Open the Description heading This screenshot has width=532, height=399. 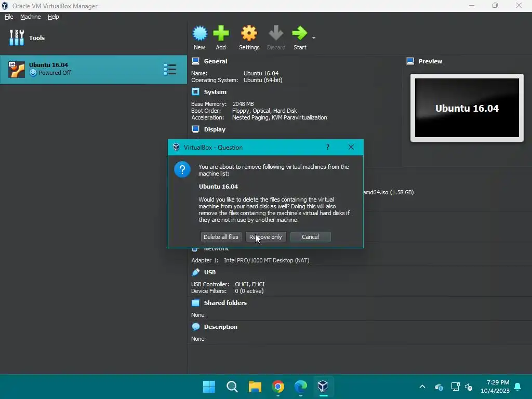[220, 327]
